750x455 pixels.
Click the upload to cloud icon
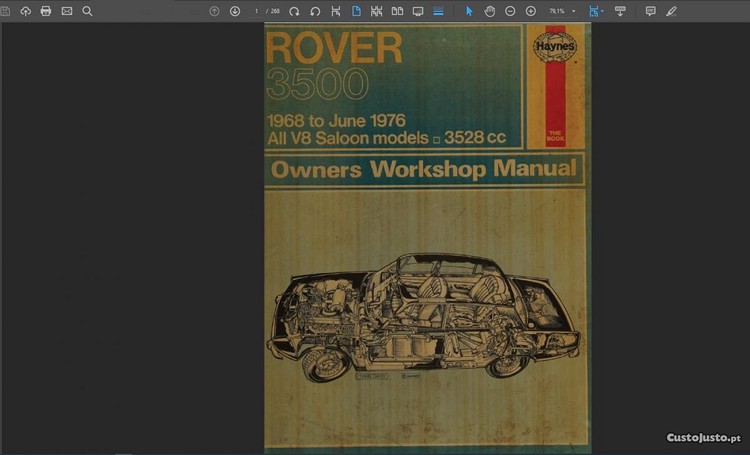click(x=25, y=11)
